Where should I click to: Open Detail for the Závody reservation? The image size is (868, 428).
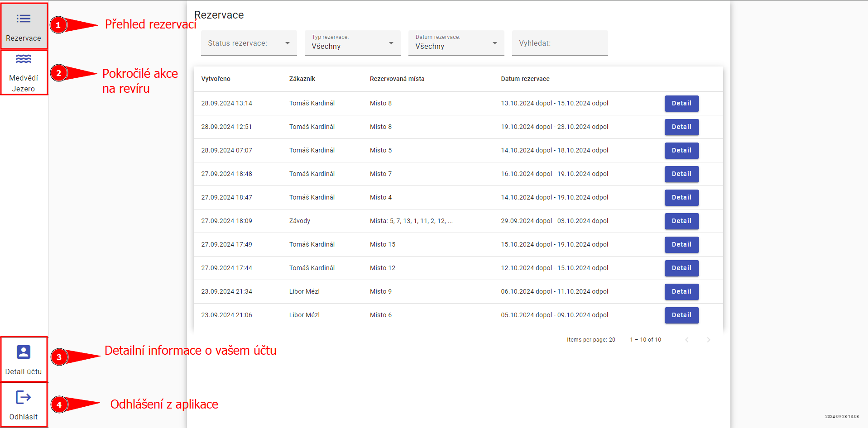coord(681,221)
